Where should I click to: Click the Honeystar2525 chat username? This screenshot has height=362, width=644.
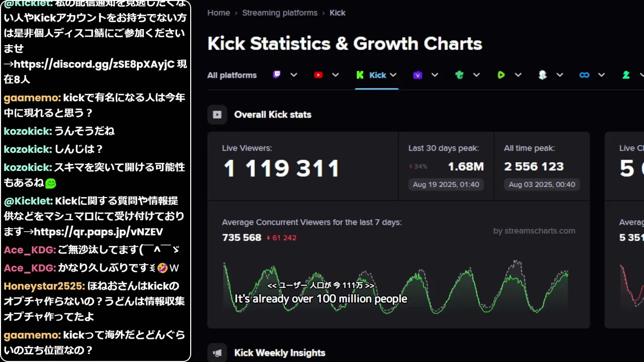44,286
